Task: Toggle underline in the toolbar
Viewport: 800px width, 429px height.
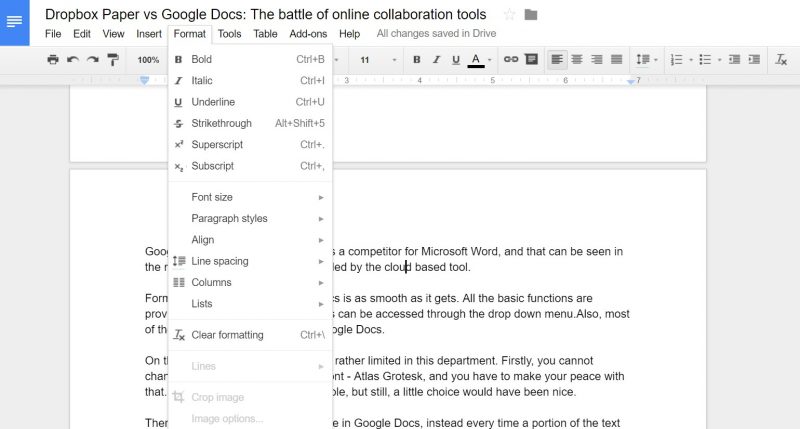Action: coord(456,60)
